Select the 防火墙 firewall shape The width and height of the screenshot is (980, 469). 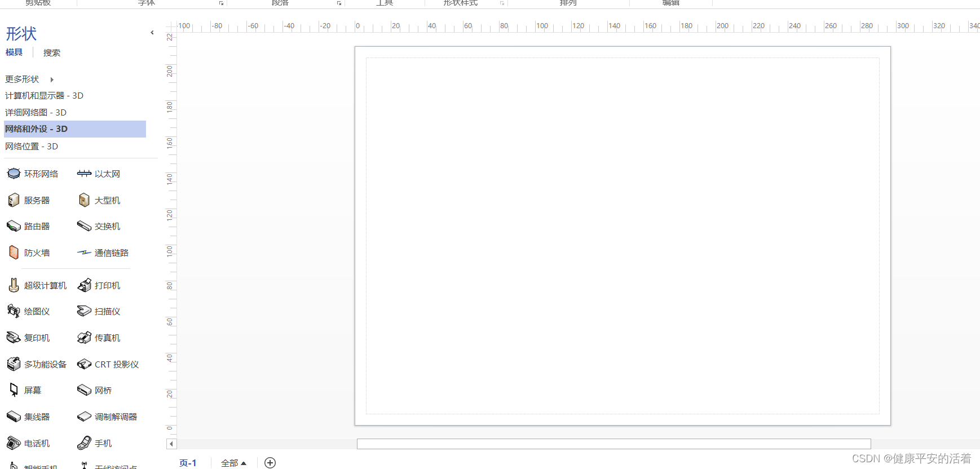point(28,253)
